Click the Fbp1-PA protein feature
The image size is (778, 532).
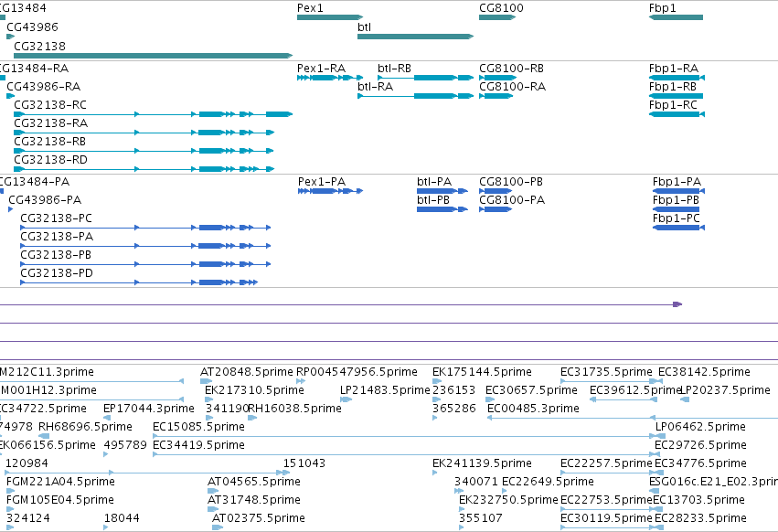coord(678,191)
